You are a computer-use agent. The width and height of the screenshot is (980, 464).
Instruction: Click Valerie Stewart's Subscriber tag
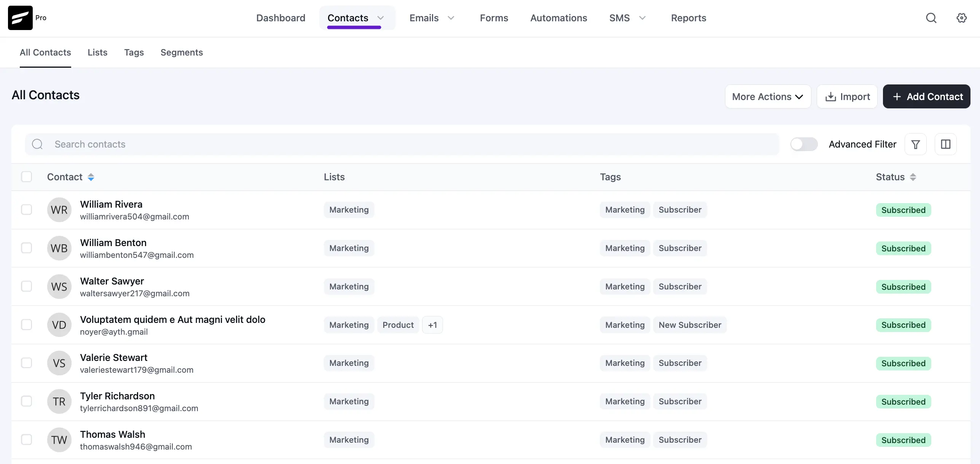680,363
